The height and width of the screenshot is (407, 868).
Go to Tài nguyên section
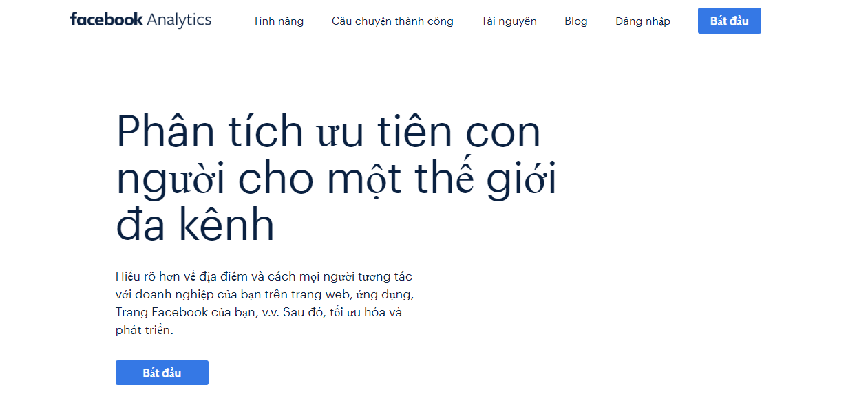(509, 21)
